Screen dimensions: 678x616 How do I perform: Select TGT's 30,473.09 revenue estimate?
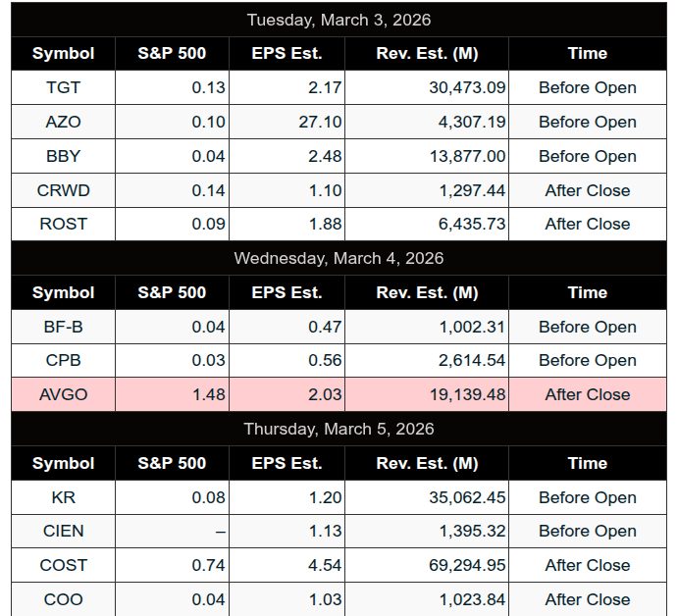pos(467,87)
